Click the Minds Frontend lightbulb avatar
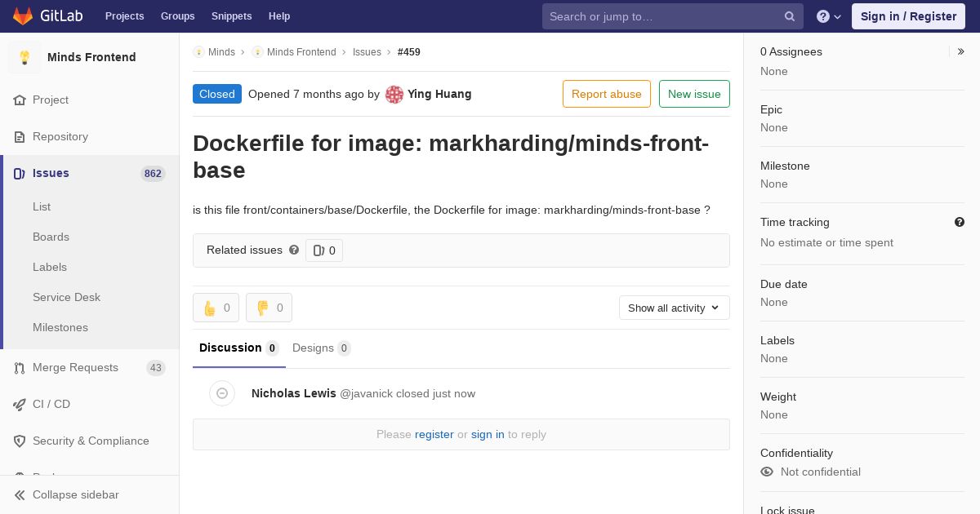980x514 pixels. [24, 57]
